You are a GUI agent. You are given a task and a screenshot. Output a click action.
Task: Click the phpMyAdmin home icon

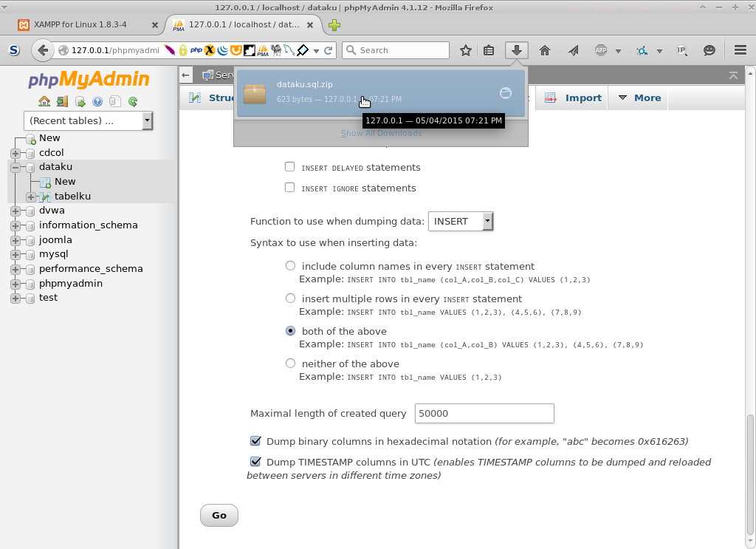tap(44, 100)
